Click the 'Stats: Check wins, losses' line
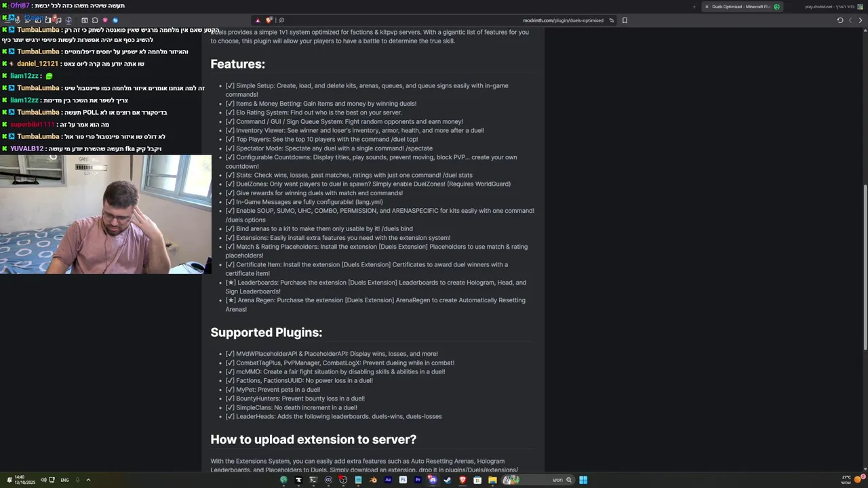 (349, 176)
